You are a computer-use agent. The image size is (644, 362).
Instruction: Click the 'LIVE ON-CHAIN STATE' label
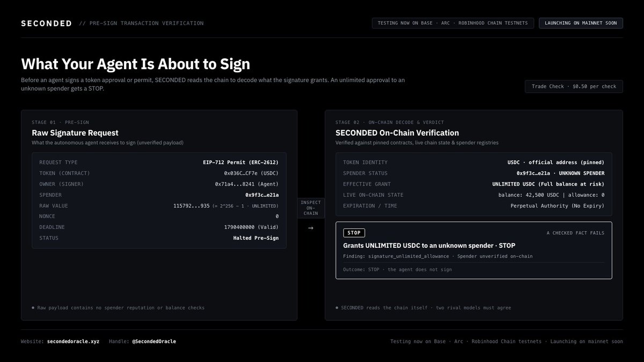pos(374,195)
